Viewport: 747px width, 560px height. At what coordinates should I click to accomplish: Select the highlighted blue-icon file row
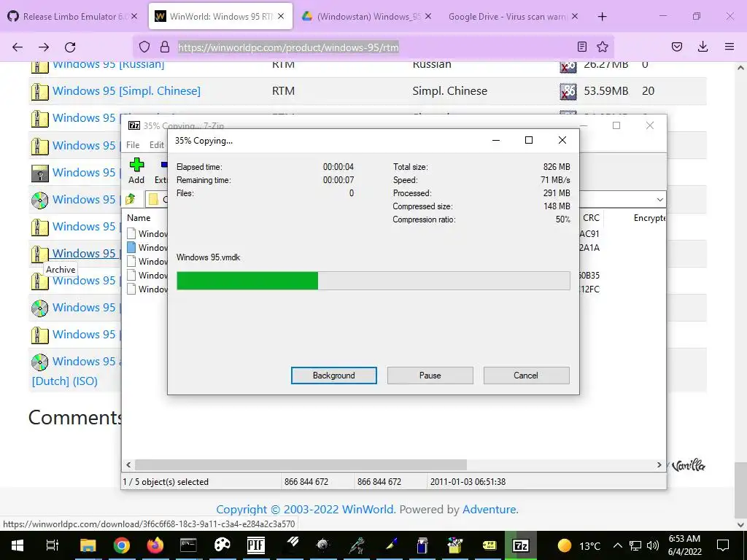pos(147,248)
